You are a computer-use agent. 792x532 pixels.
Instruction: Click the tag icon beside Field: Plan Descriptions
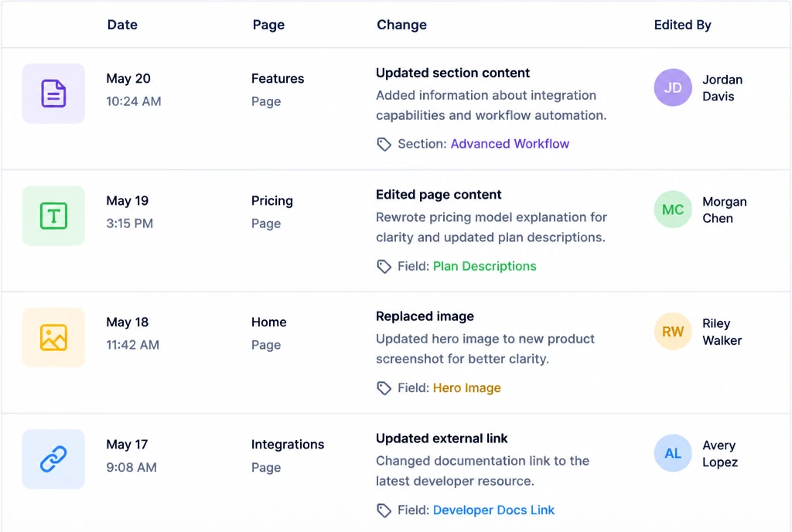[x=384, y=267]
